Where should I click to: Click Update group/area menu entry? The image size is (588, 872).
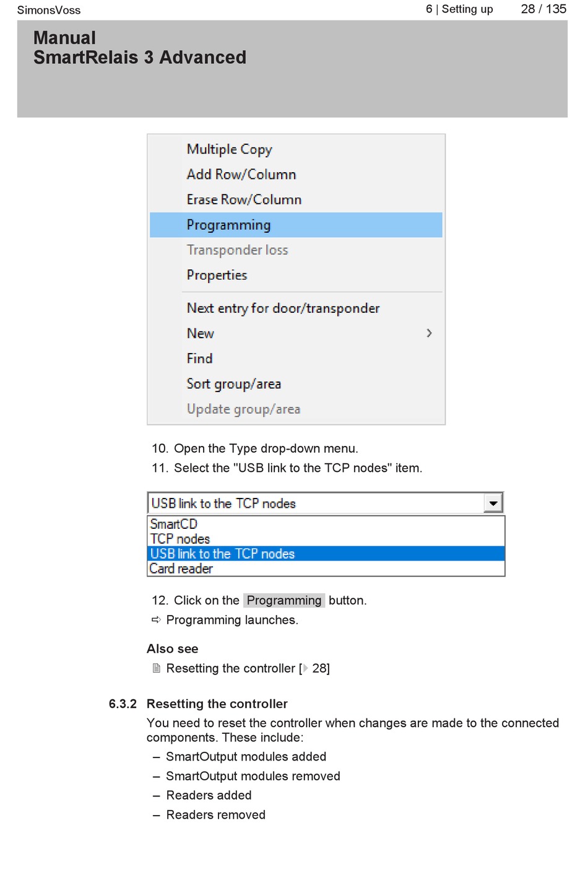296,409
